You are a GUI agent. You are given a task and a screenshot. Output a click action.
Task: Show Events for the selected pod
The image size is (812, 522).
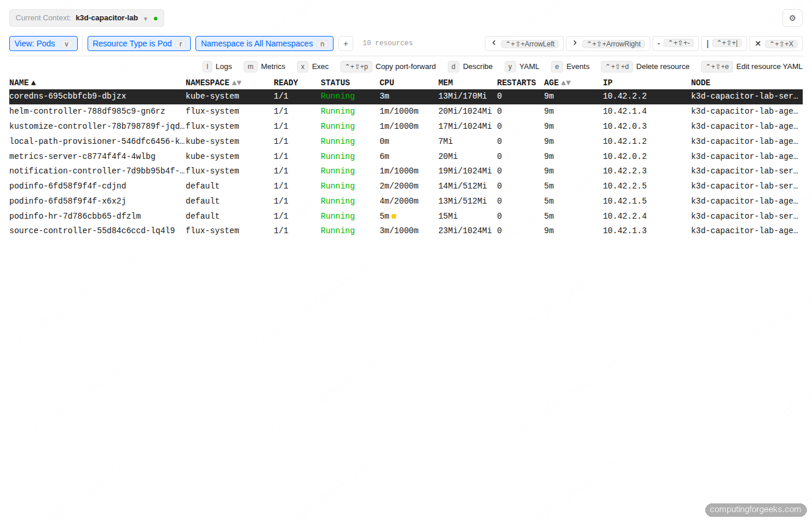[x=571, y=67]
